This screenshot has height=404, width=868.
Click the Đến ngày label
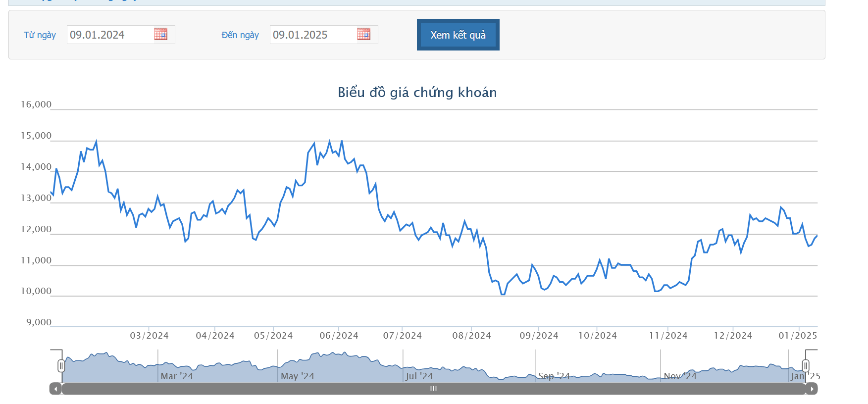(240, 35)
